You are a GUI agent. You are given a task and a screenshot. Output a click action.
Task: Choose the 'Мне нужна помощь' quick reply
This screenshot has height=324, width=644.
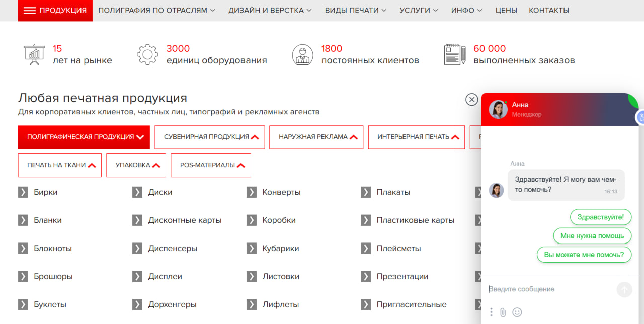coord(592,236)
